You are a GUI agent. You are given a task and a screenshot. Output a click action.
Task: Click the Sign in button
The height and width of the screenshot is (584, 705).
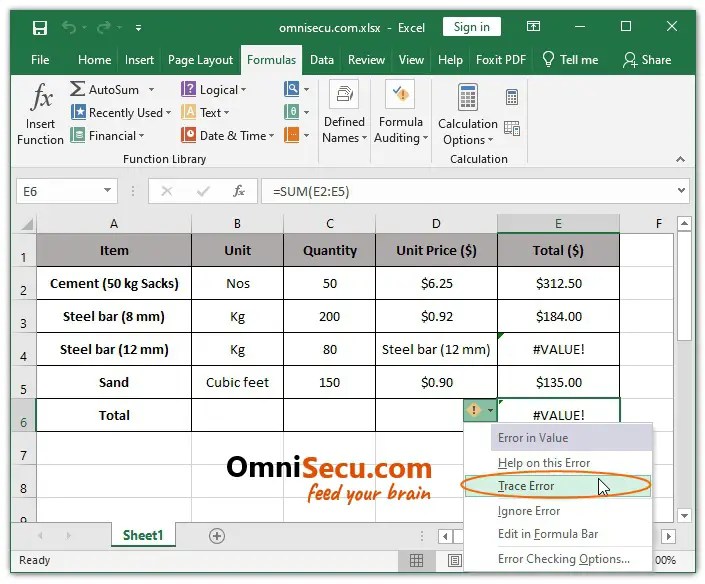coord(471,27)
